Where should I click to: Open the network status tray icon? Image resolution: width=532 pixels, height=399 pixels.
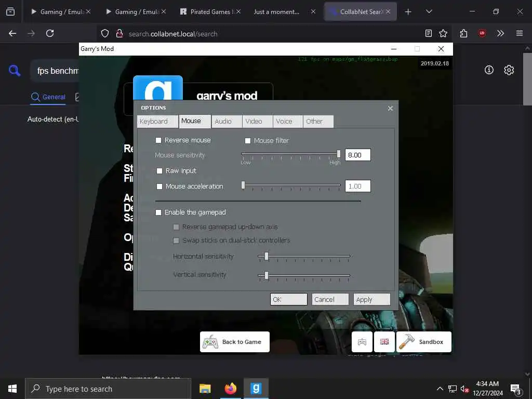453,389
